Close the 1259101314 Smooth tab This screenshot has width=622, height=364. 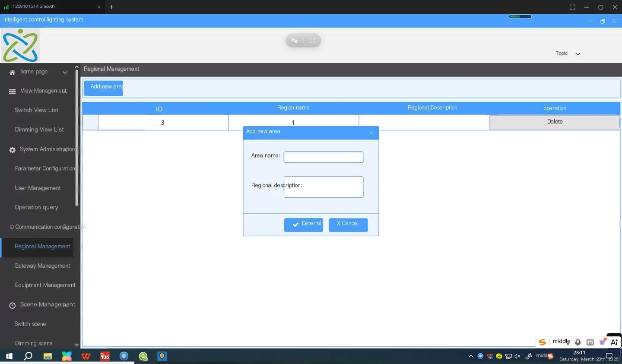99,7
